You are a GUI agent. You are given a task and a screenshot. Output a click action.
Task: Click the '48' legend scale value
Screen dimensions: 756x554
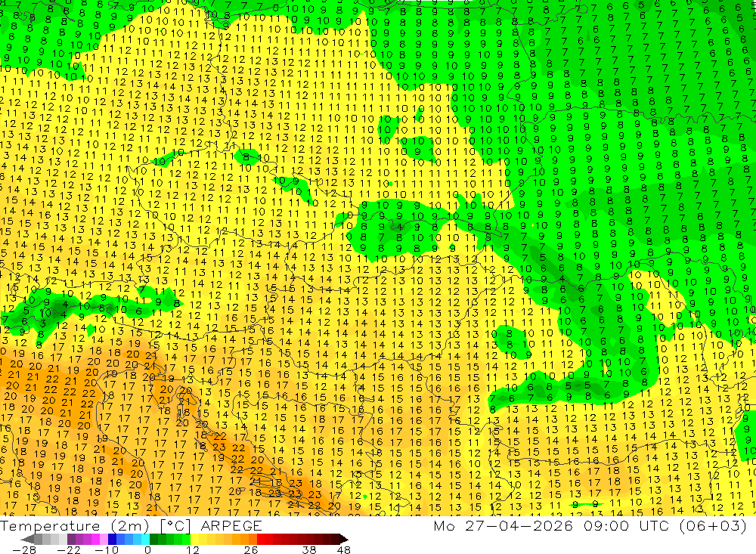344,549
